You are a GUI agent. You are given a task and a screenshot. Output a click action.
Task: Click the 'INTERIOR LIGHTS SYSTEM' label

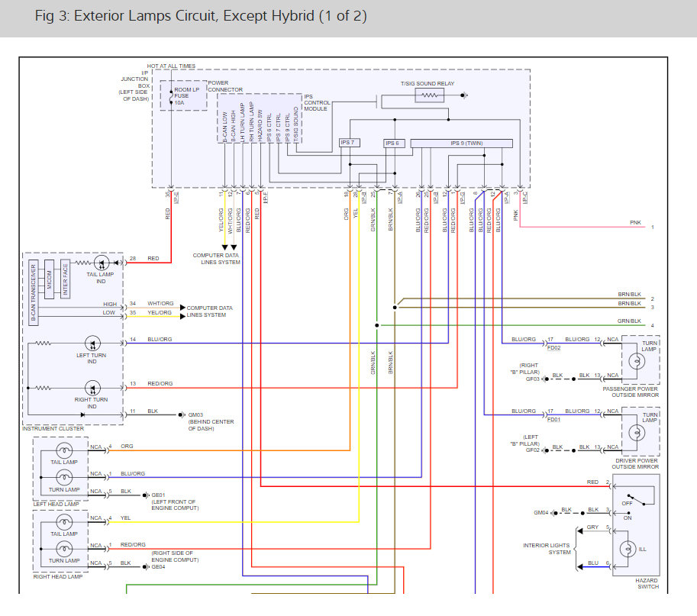[547, 548]
